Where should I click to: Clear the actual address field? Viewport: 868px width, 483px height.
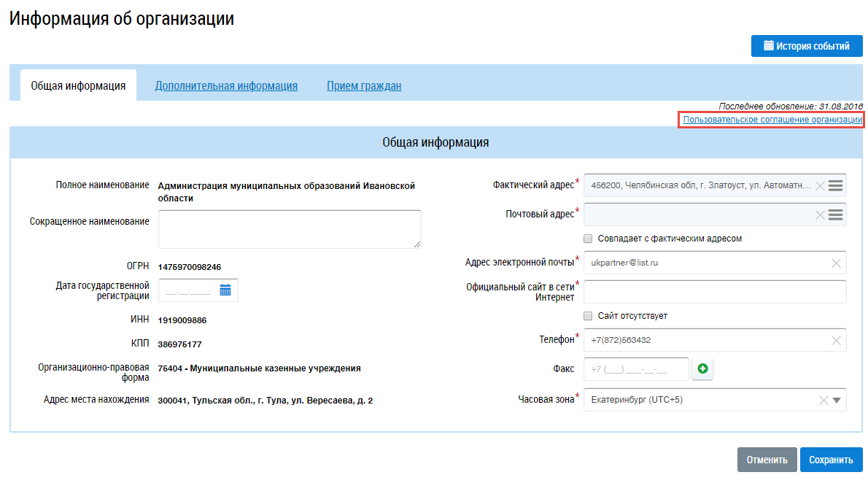tap(820, 185)
